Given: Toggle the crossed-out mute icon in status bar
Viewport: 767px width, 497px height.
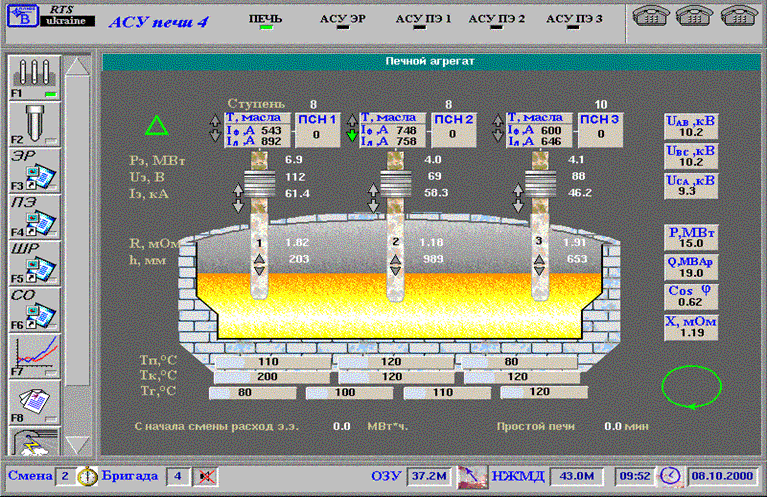Looking at the screenshot, I should [x=207, y=476].
